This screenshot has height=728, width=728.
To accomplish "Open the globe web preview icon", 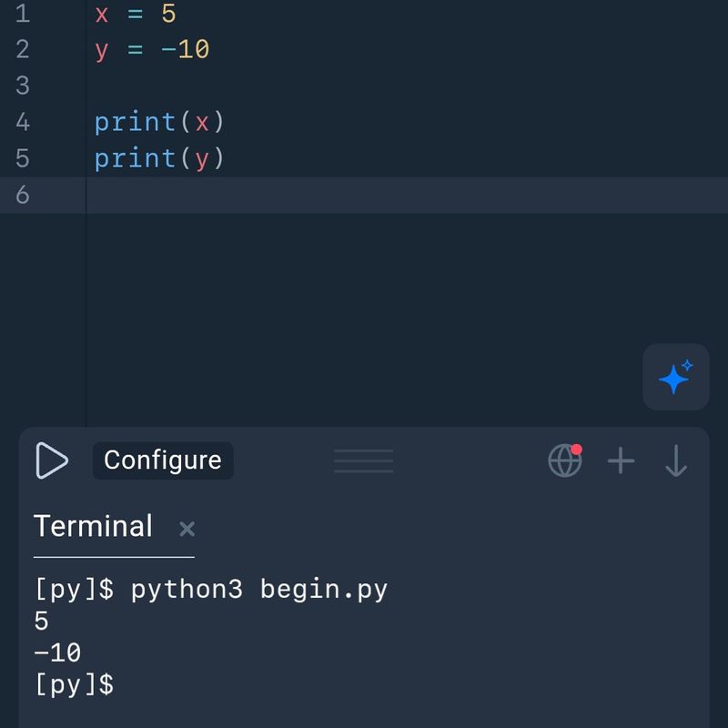I will [x=565, y=460].
